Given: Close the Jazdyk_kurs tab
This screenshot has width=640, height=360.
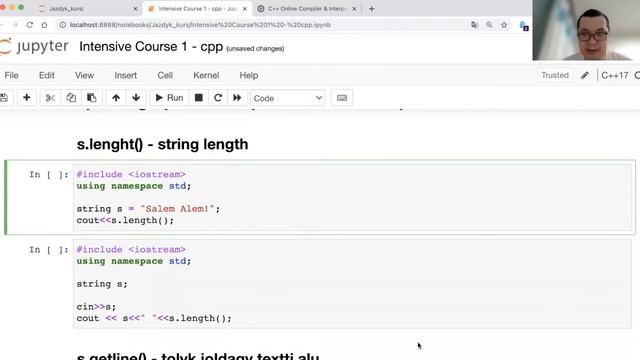Looking at the screenshot, I should (x=136, y=9).
